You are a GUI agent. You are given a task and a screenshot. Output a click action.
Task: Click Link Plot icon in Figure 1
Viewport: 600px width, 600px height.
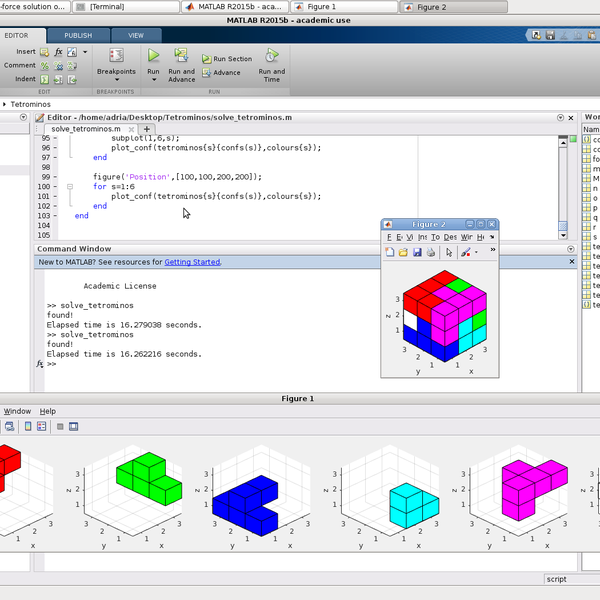[9, 426]
